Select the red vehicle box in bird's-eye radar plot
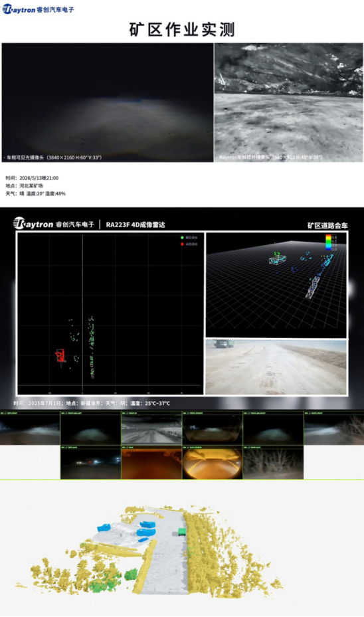Image resolution: width=364 pixels, height=617 pixels. click(x=60, y=356)
